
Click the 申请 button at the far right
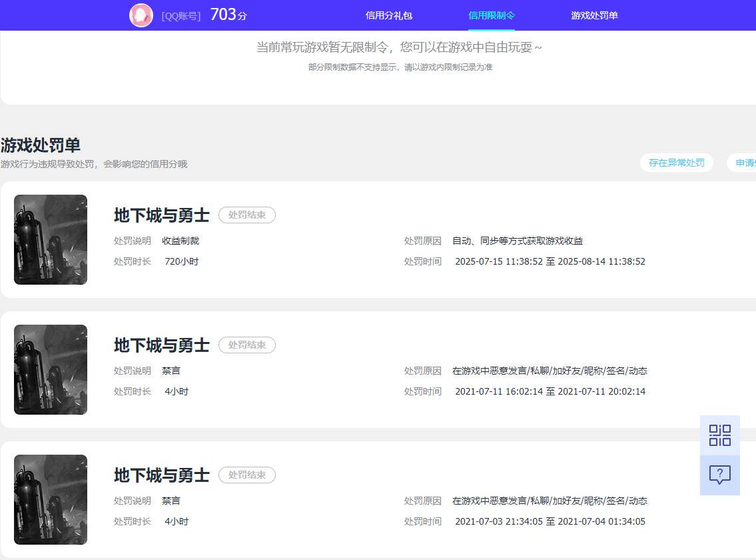coord(747,163)
